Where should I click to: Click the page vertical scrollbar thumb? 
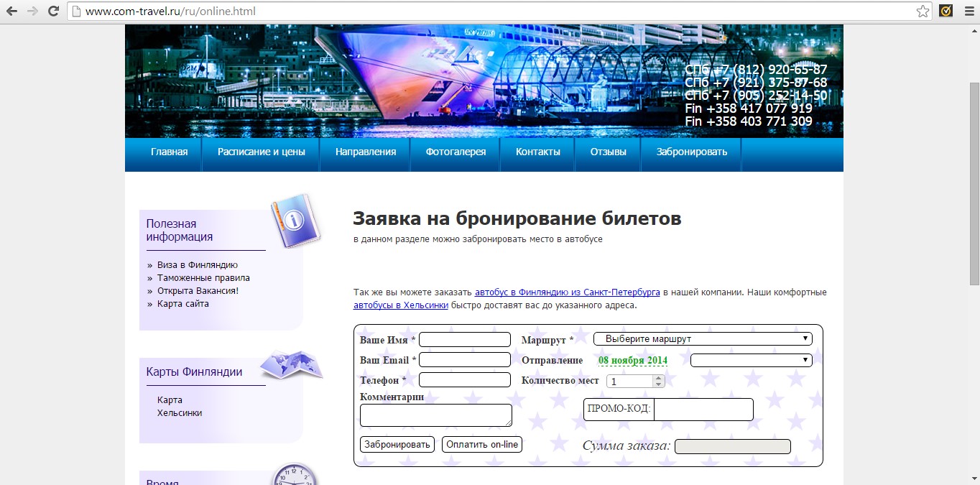[x=974, y=183]
